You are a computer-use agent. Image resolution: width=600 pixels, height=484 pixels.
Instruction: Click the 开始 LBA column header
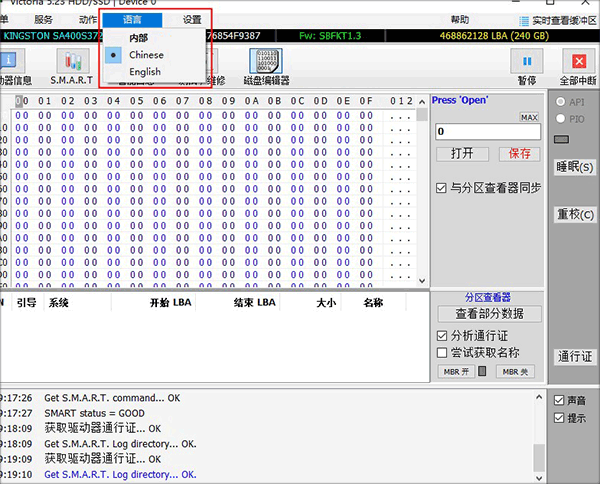[170, 303]
